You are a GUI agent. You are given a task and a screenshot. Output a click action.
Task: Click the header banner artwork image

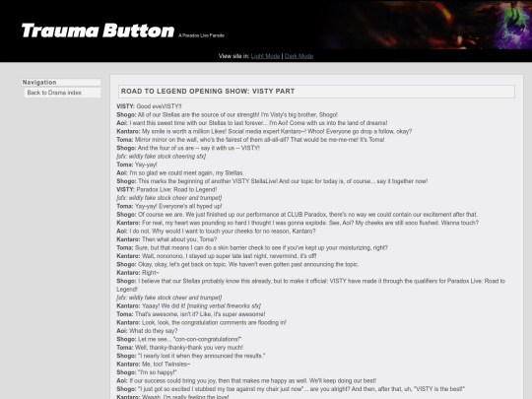[x=426, y=25]
